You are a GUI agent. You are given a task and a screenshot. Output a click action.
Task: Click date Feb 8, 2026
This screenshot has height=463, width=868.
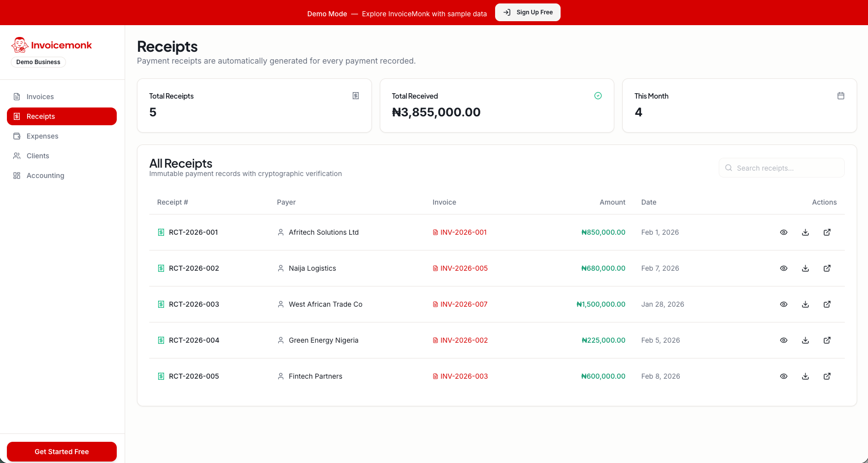point(661,376)
